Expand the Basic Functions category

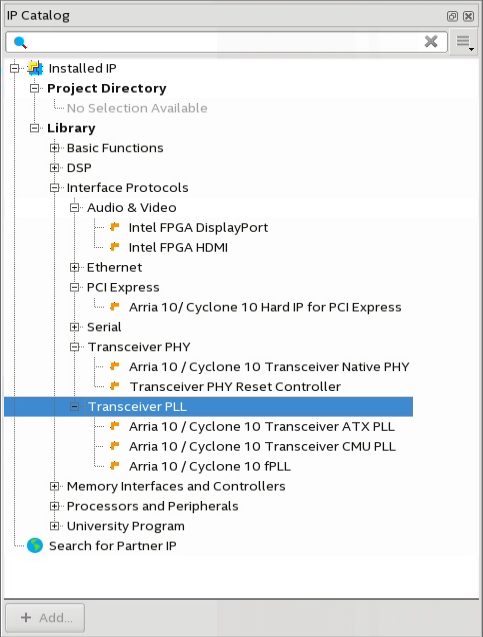coord(54,148)
